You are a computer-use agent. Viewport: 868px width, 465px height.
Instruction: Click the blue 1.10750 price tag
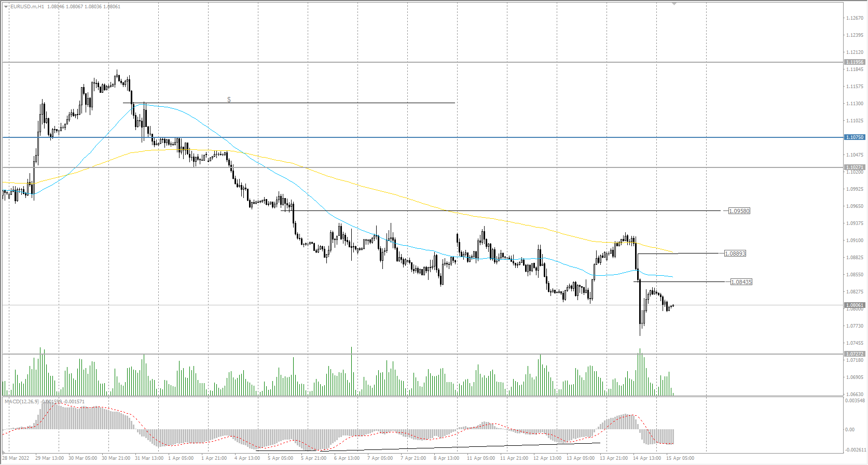[x=855, y=137]
